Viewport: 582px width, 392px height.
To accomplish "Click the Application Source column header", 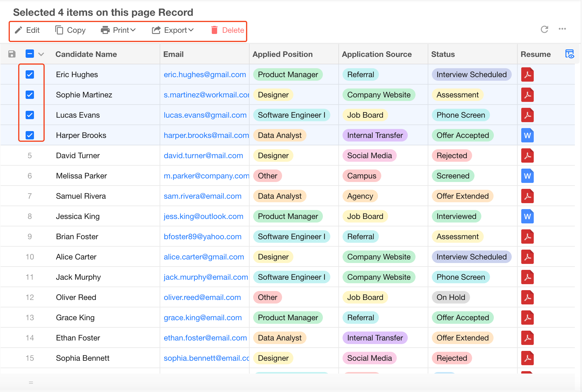I will [x=377, y=54].
